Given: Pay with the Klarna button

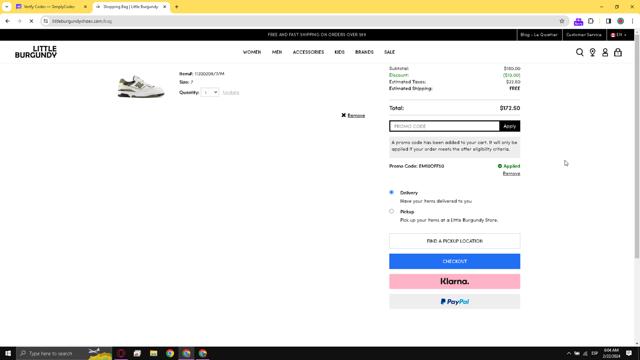Looking at the screenshot, I should coord(454,282).
